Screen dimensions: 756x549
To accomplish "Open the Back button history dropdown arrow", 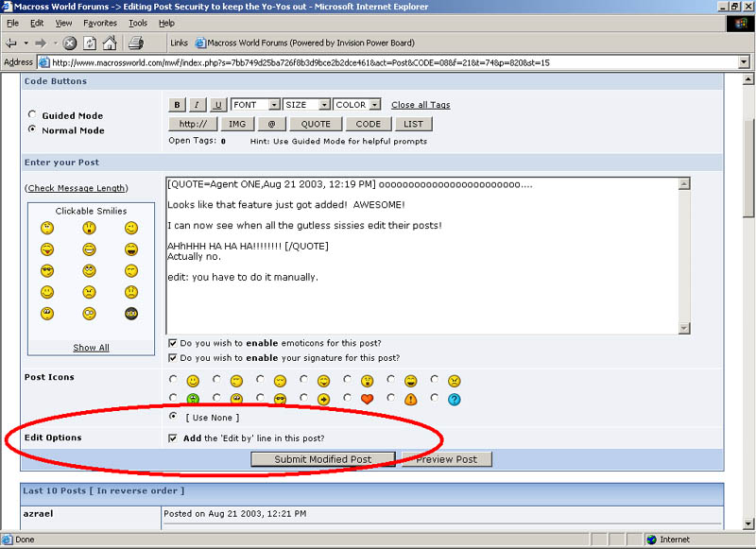I will 26,43.
